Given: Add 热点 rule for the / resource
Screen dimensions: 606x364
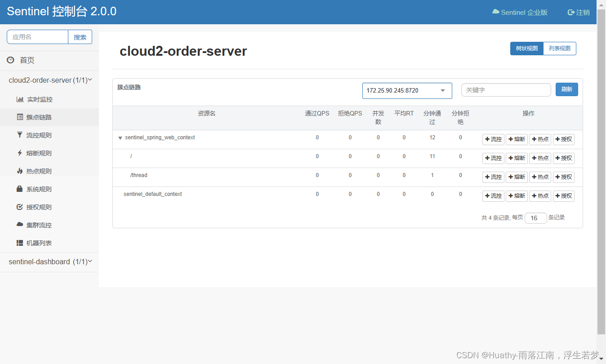Looking at the screenshot, I should [x=540, y=158].
